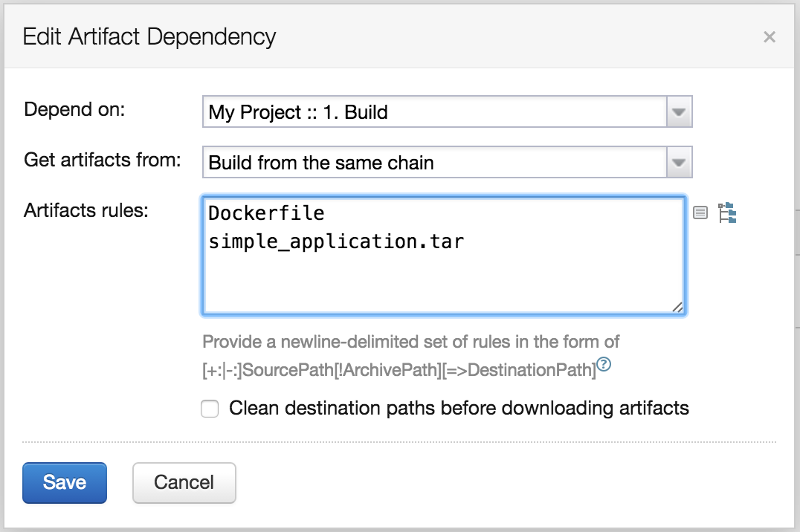Cancel editing the artifact dependency

pos(184,482)
